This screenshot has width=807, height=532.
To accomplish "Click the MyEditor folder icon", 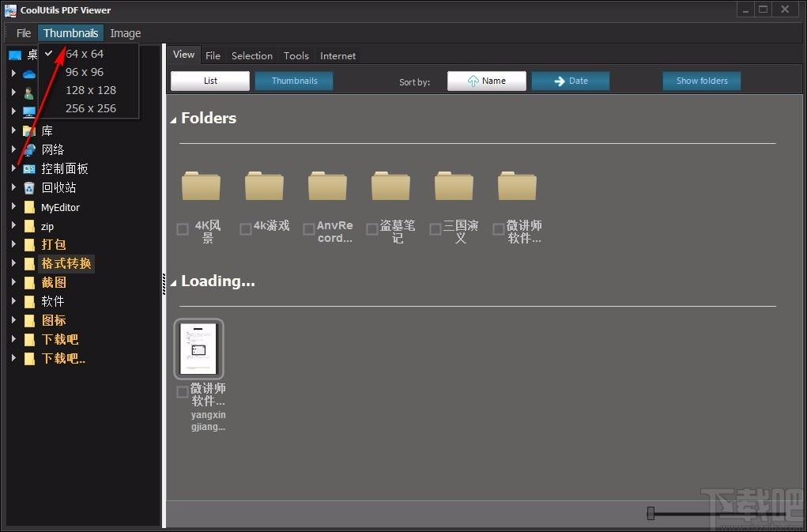I will point(30,207).
